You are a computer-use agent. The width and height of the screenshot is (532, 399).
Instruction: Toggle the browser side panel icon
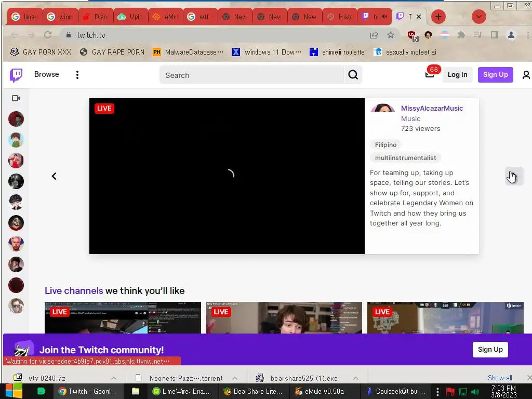tap(495, 35)
